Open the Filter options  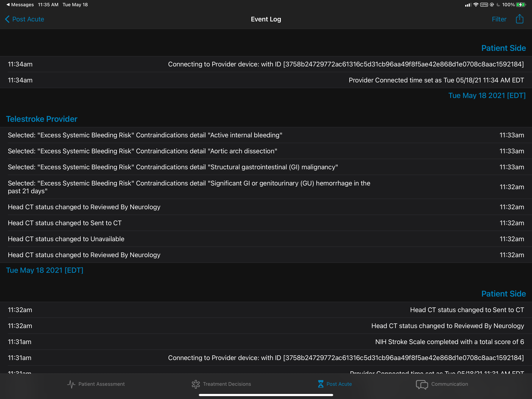click(499, 19)
